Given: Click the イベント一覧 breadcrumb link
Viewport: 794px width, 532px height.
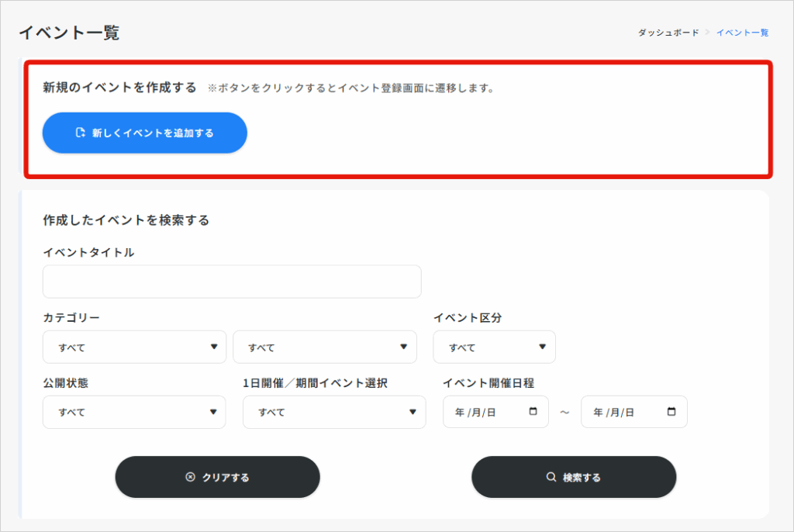Looking at the screenshot, I should (x=742, y=33).
